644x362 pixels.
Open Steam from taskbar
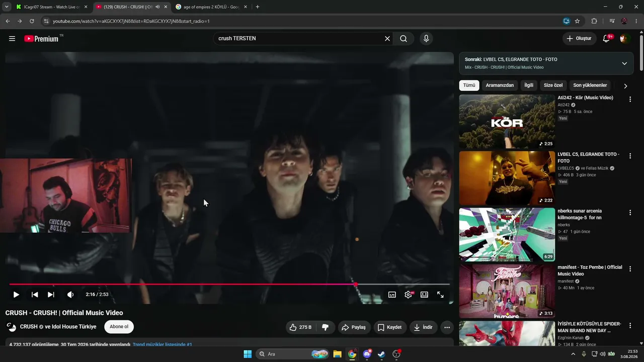(x=382, y=354)
